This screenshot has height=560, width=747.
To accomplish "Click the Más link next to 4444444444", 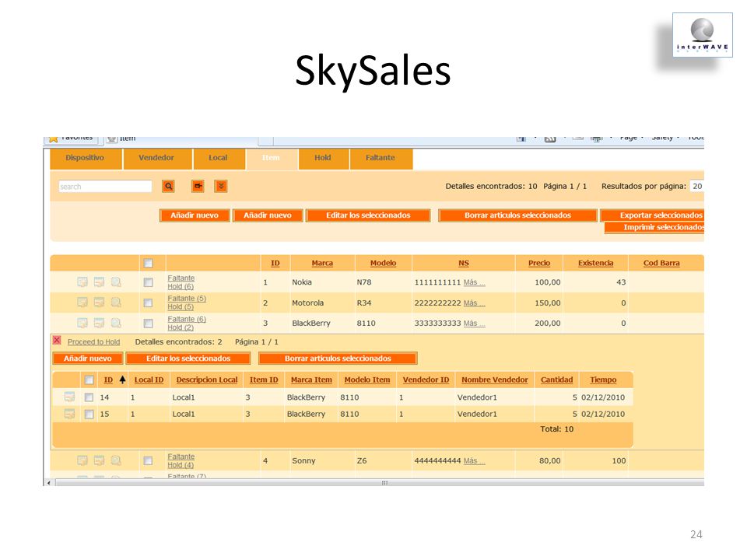I will [474, 461].
